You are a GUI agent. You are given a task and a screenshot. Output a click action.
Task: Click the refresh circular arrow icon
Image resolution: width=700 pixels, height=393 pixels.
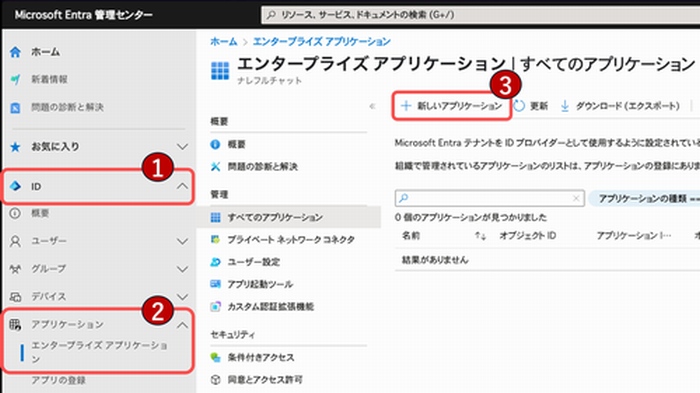tap(519, 106)
